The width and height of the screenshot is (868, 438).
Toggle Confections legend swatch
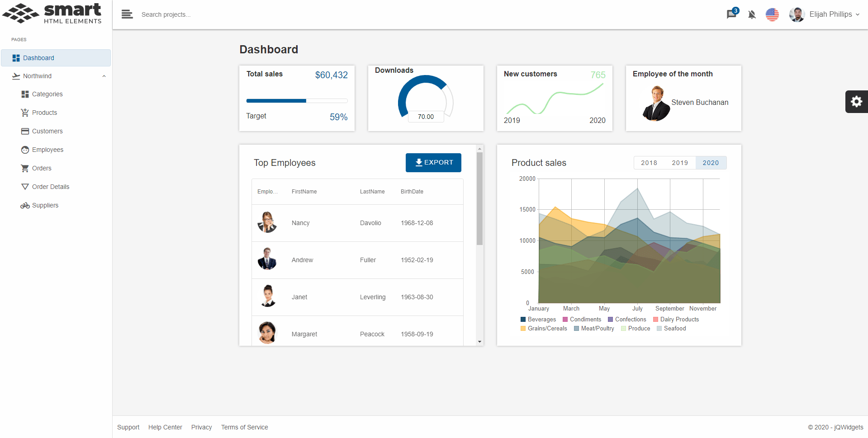(x=610, y=320)
